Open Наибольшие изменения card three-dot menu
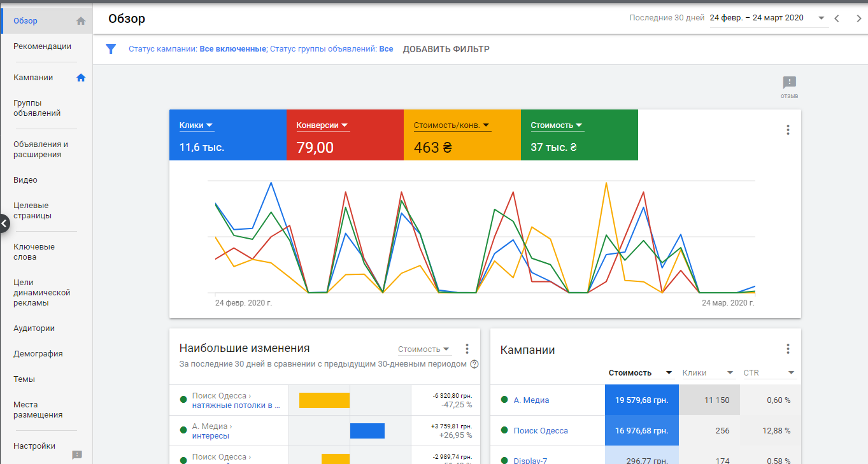This screenshot has width=868, height=464. coord(467,349)
